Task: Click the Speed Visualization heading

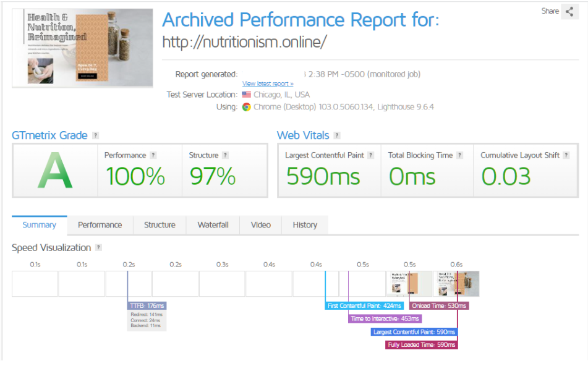Action: 51,247
